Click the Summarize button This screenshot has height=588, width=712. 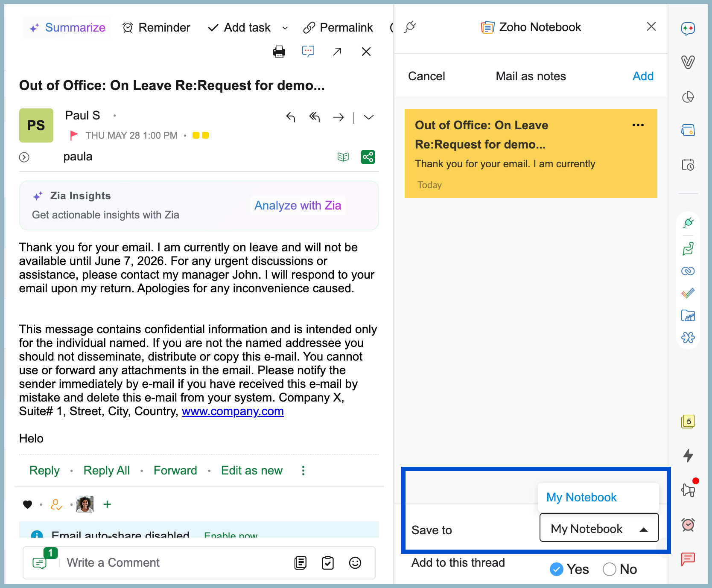pos(67,28)
